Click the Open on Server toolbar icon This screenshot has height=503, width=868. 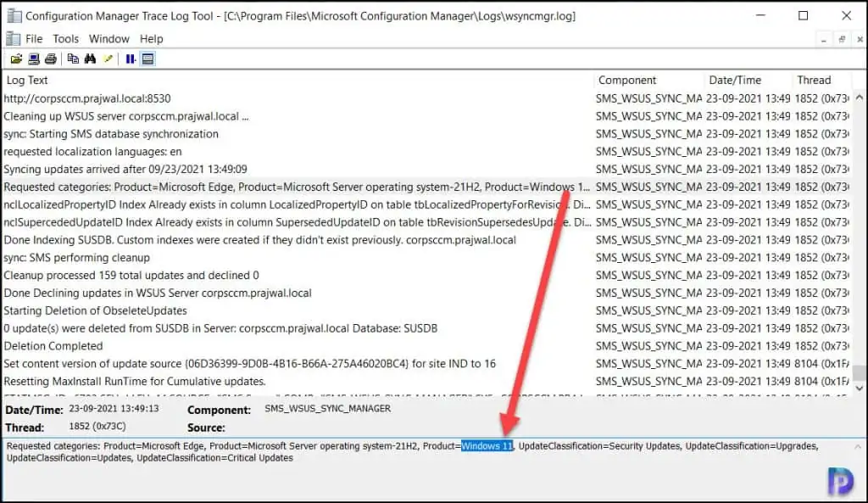[34, 59]
